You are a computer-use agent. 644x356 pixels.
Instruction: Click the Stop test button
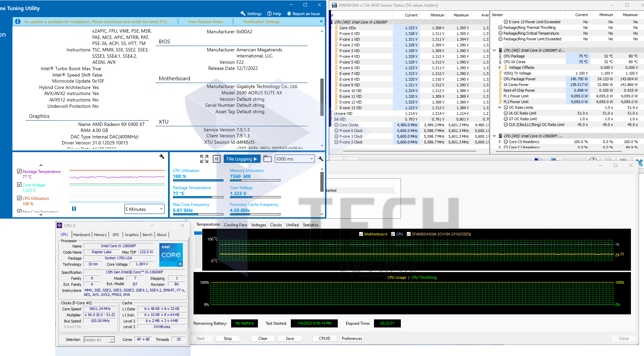[228, 339]
